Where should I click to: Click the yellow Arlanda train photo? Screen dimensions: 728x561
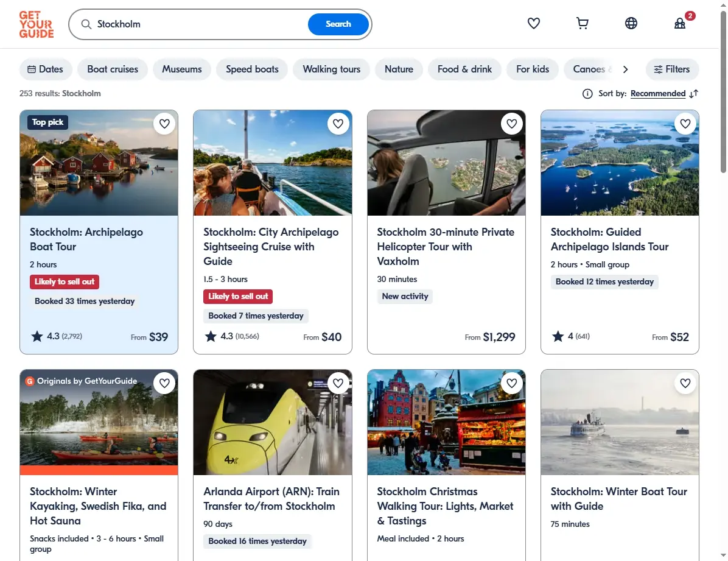coord(273,422)
